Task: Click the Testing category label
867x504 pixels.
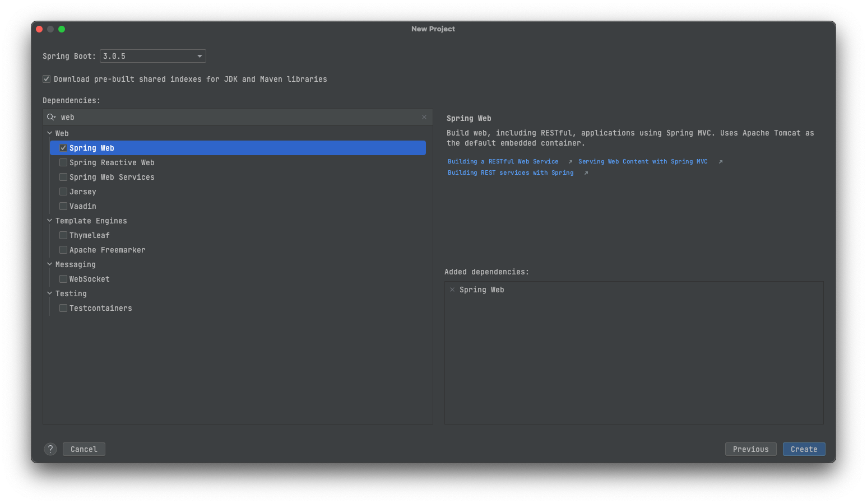Action: pyautogui.click(x=71, y=293)
